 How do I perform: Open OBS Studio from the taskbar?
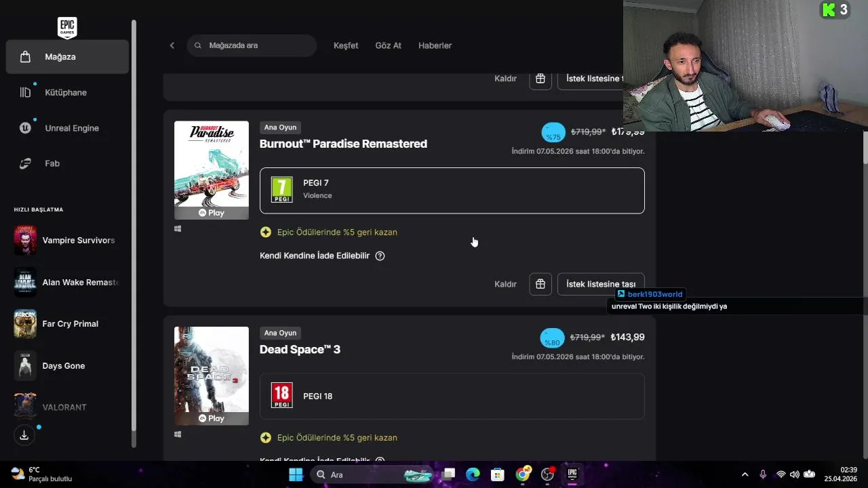(548, 474)
